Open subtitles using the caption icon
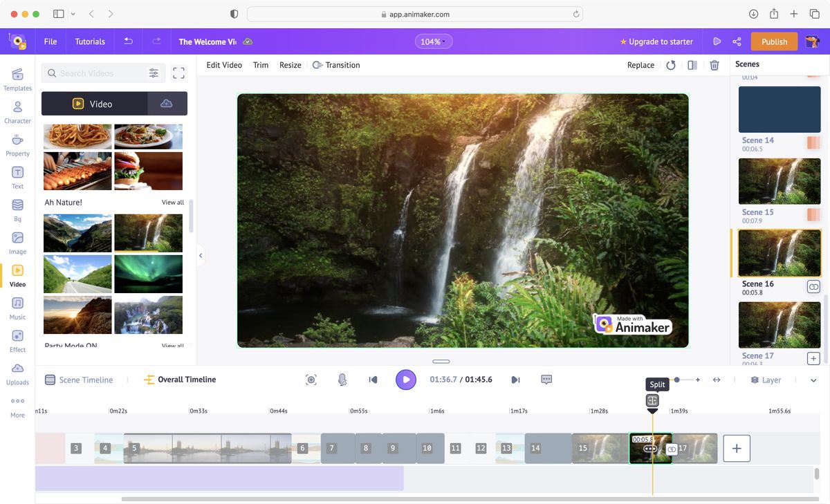This screenshot has width=830, height=504. pyautogui.click(x=546, y=379)
